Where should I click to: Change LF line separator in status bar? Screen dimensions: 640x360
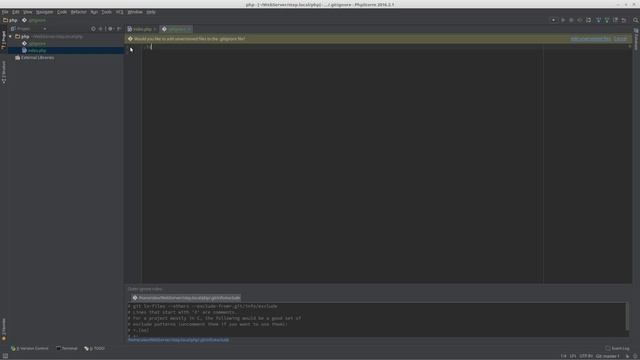[x=573, y=356]
